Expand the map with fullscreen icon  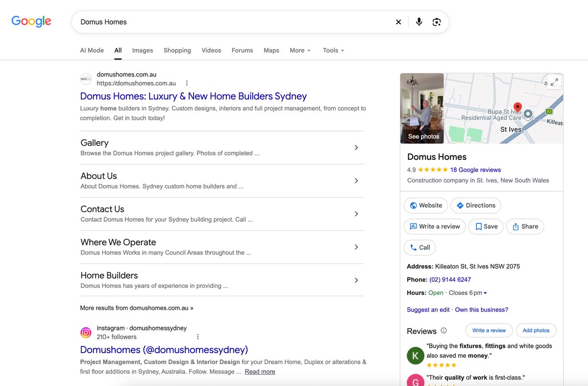click(554, 82)
